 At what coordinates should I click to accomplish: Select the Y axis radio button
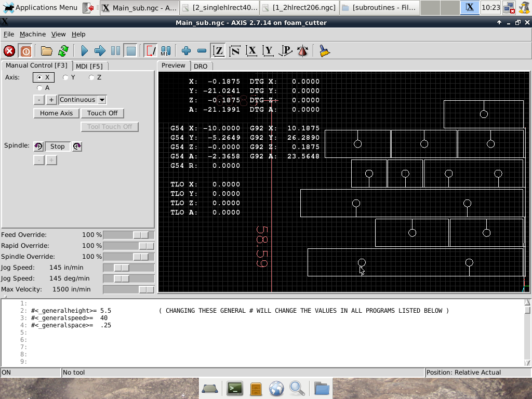pos(66,77)
